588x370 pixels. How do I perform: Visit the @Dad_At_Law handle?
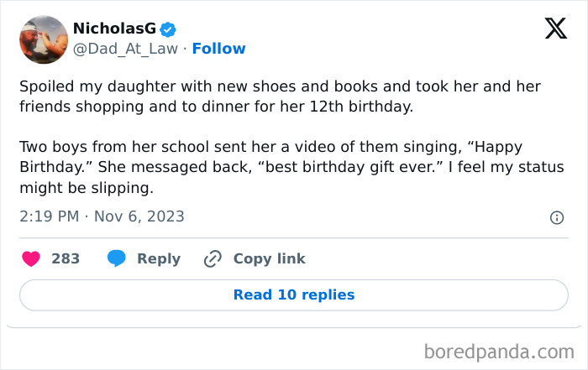click(x=126, y=49)
